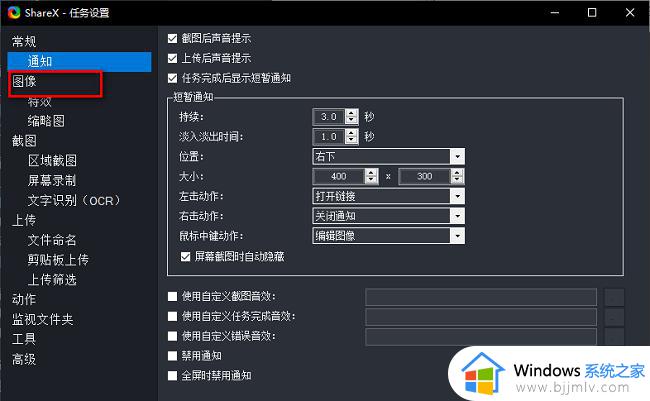This screenshot has height=401, width=650.
Task: Open the 区域截图 settings page
Action: click(x=52, y=160)
